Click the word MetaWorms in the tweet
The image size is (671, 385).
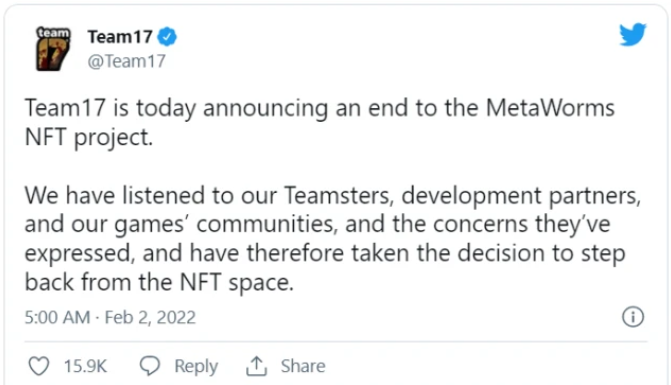pyautogui.click(x=550, y=107)
